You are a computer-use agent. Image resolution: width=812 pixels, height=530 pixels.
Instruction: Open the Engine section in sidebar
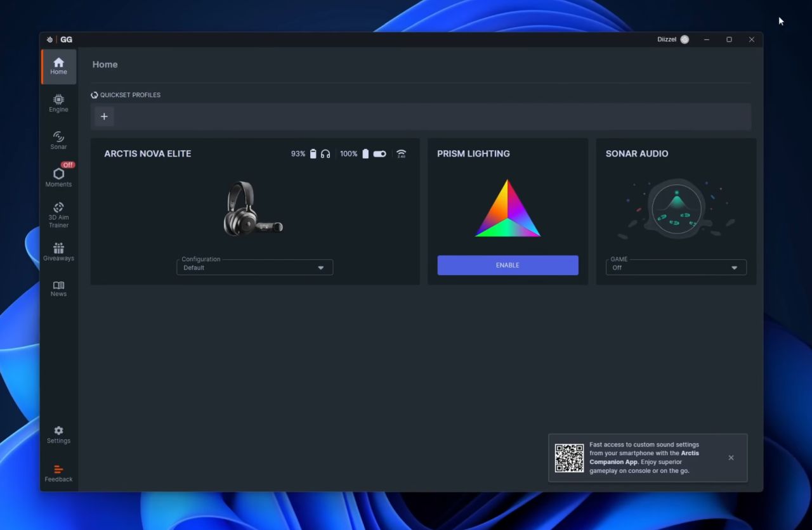click(x=58, y=103)
